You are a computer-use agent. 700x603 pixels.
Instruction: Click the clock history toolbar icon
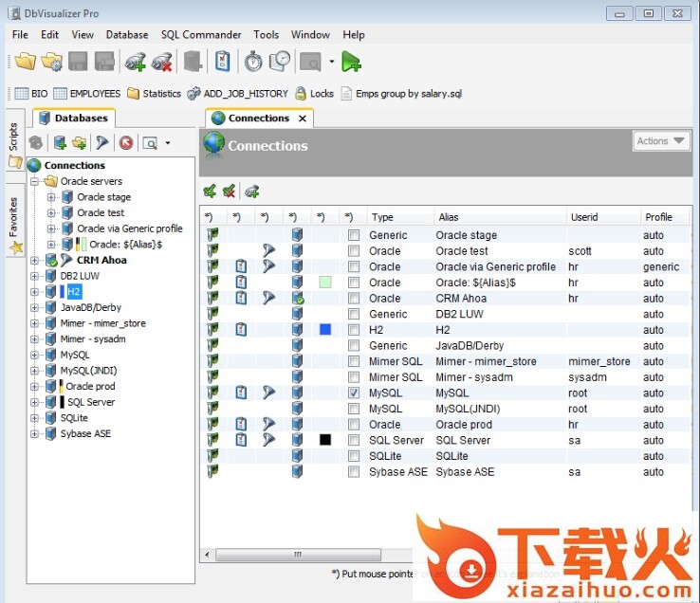[280, 62]
